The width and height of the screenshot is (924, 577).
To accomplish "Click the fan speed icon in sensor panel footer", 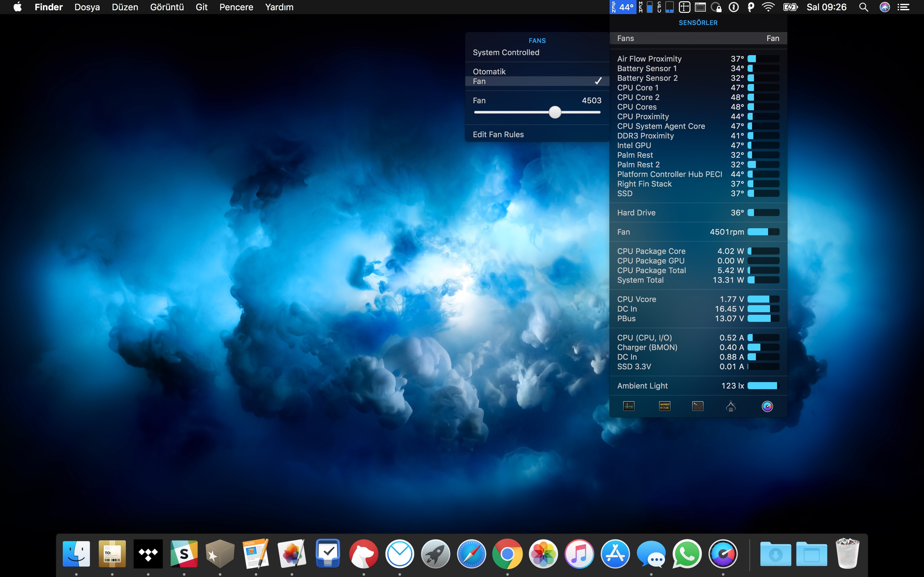I will [x=767, y=406].
